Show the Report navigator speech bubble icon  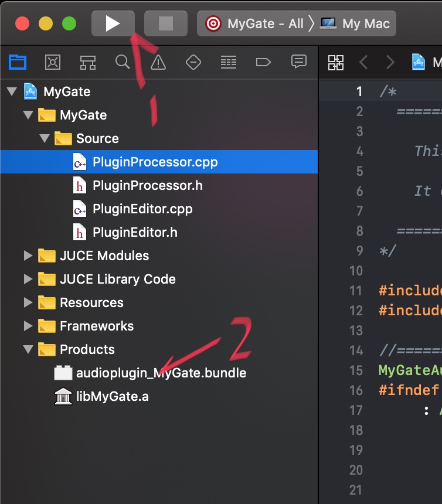299,62
